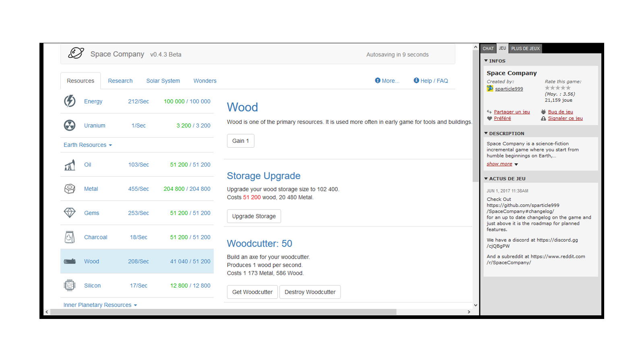This screenshot has width=644, height=362.
Task: Select the Oil pump jack icon
Action: 70,165
